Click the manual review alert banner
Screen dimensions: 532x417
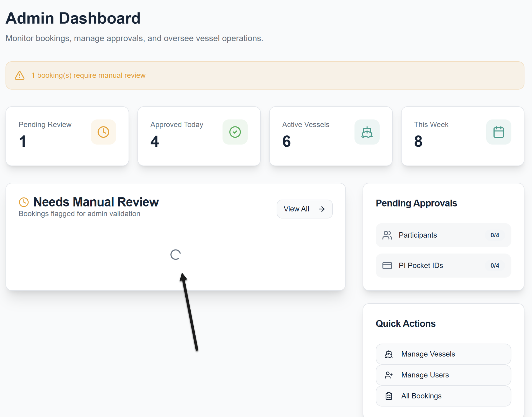265,75
